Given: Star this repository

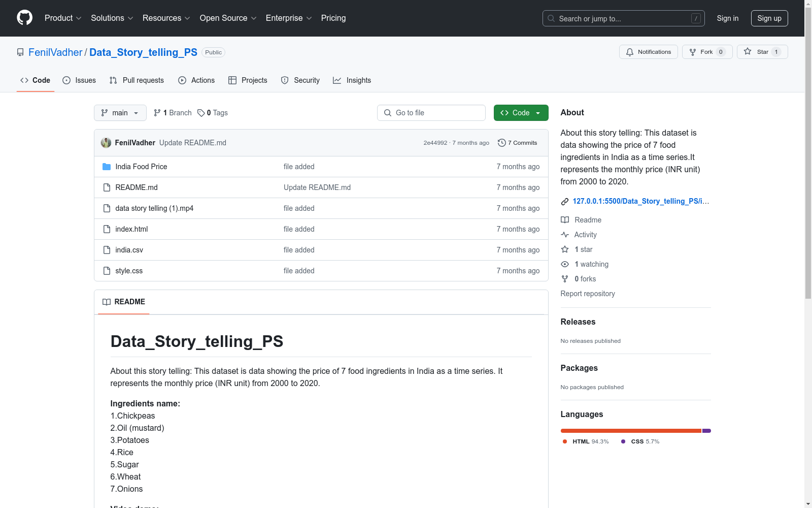Looking at the screenshot, I should [x=762, y=52].
